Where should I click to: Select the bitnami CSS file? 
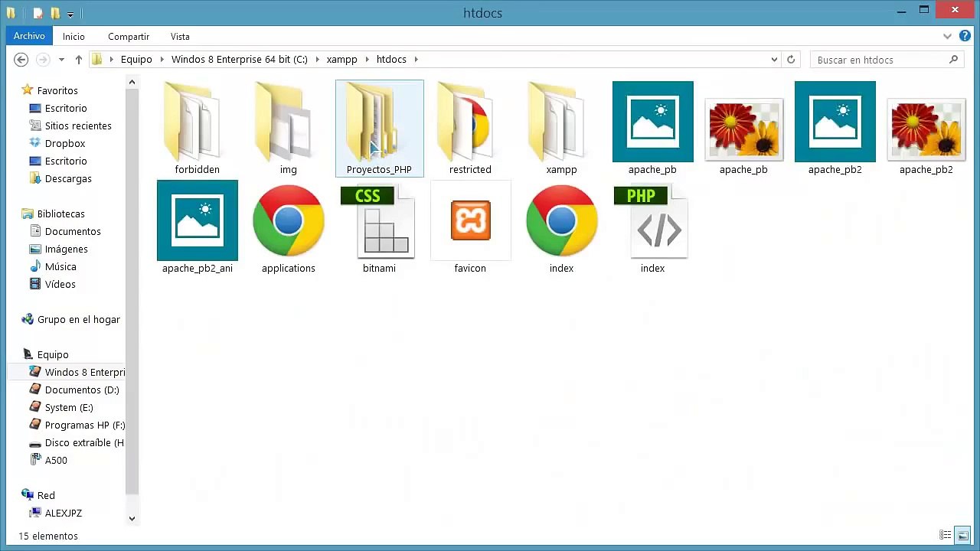[x=379, y=227]
